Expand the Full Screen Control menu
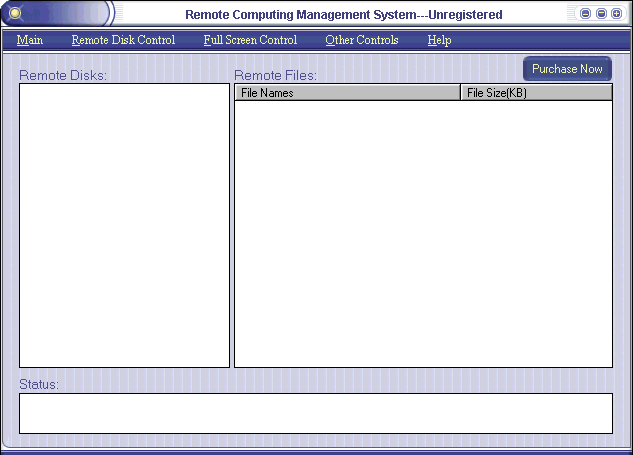The height and width of the screenshot is (455, 633). [250, 40]
